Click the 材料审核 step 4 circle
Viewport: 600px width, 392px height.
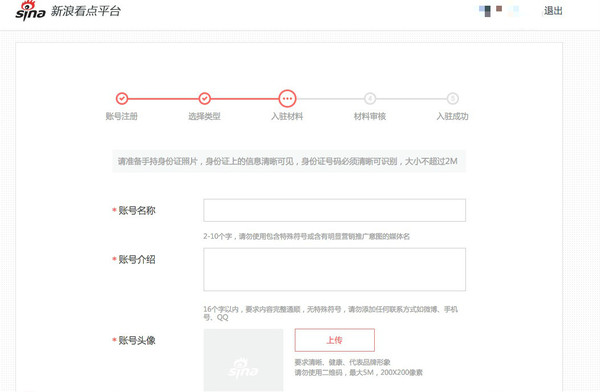[370, 99]
